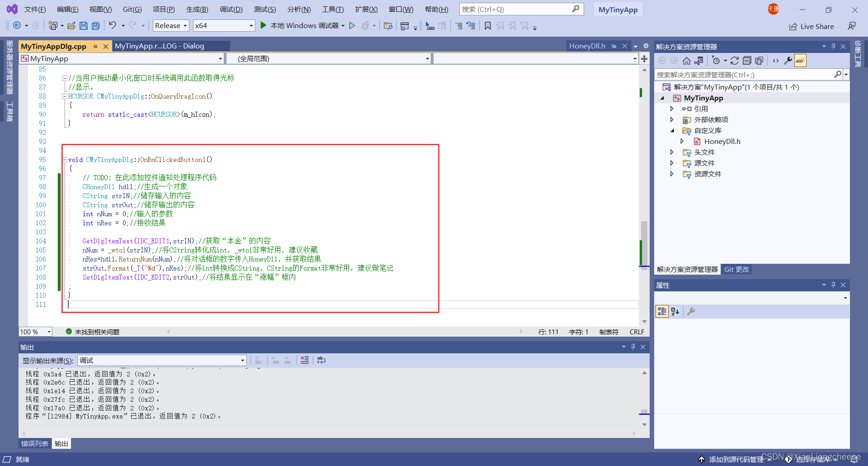This screenshot has width=868, height=466.
Task: Switch views icon in Solution Explorer toolbar
Action: [699, 61]
